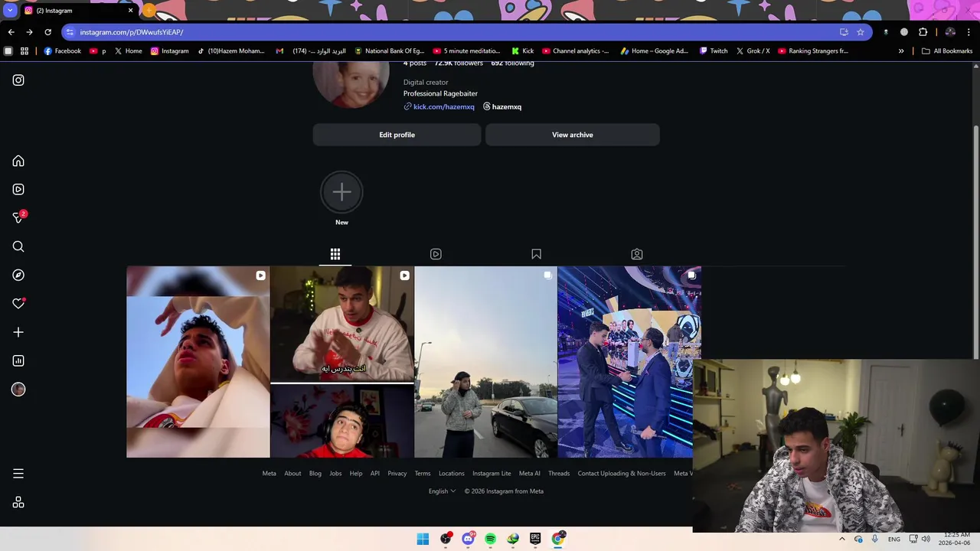The height and width of the screenshot is (551, 980).
Task: Open Search in Instagram sidebar
Action: (x=18, y=246)
